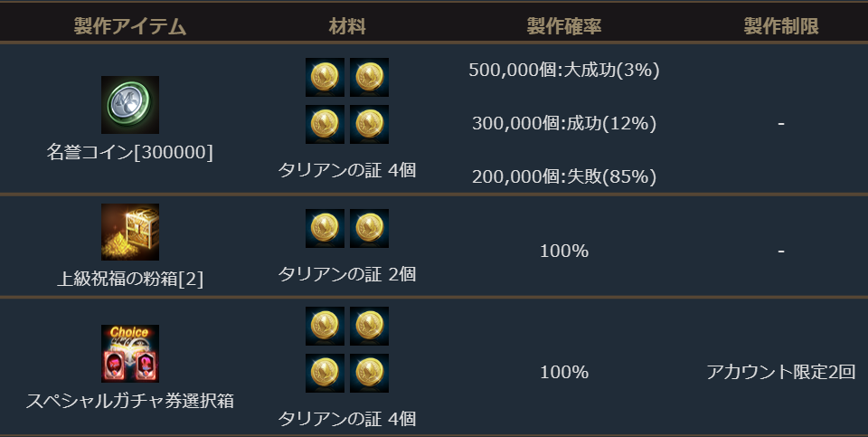Click the Choice スペシャルガチャ券選択箱 icon

click(x=130, y=354)
